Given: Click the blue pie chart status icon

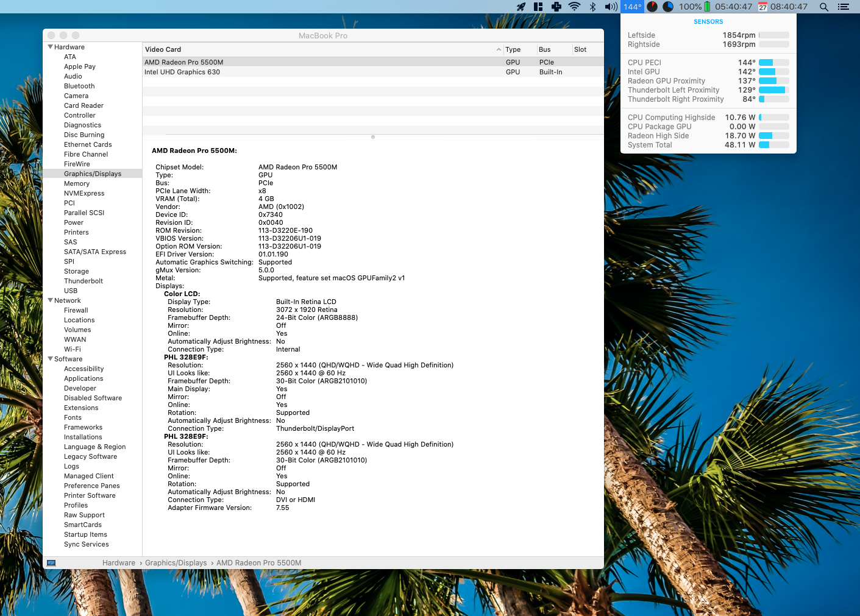Looking at the screenshot, I should [667, 7].
